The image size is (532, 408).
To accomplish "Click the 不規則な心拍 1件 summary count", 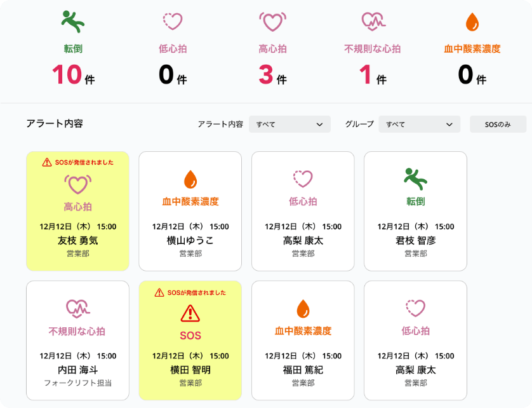I will coord(373,75).
